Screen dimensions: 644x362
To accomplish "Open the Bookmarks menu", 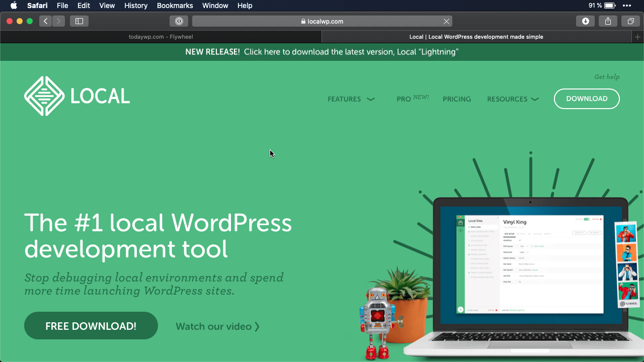I will (176, 6).
